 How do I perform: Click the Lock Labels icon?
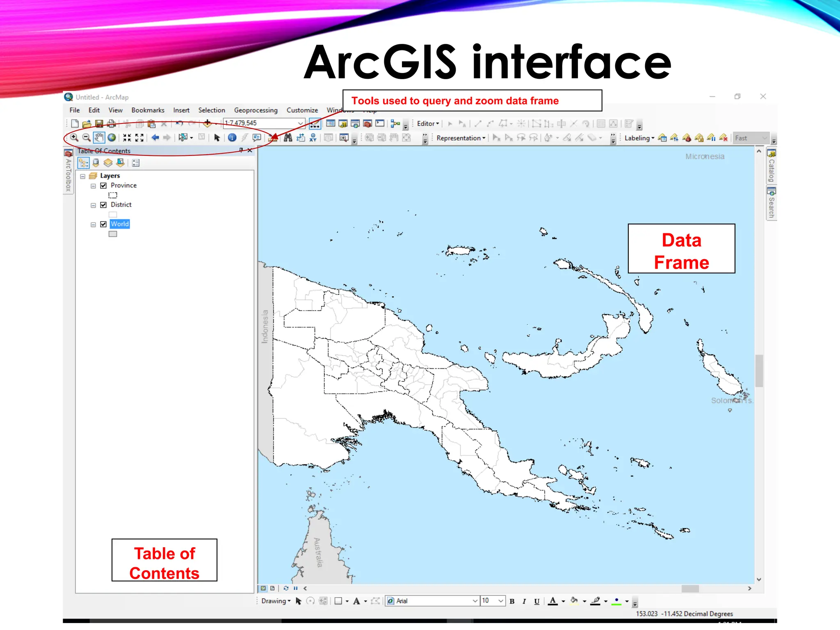pos(699,138)
